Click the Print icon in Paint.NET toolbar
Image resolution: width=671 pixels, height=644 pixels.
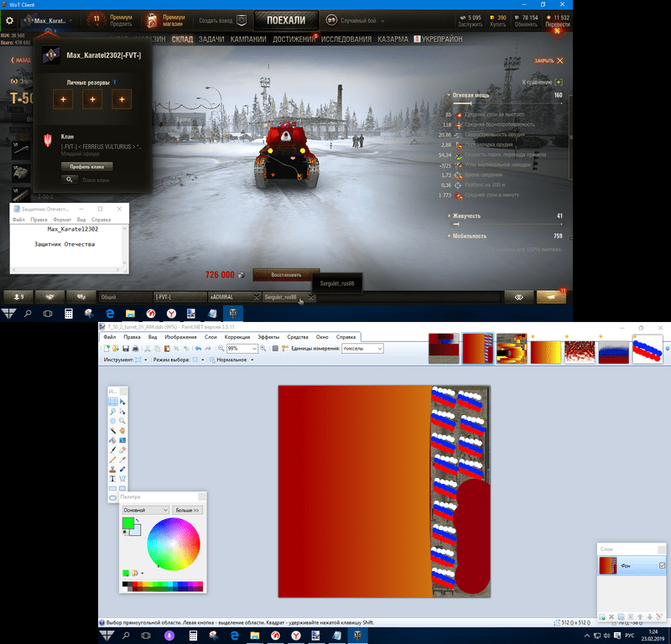tap(135, 349)
